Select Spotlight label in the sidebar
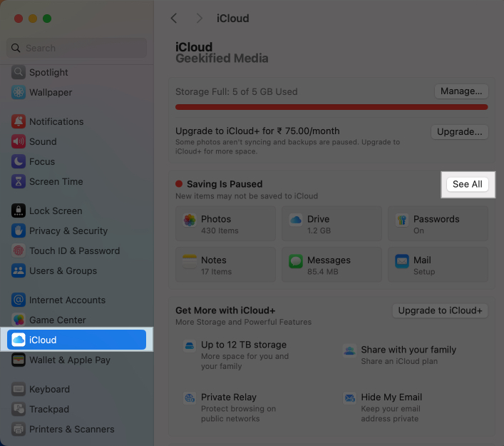504x446 pixels. (48, 72)
